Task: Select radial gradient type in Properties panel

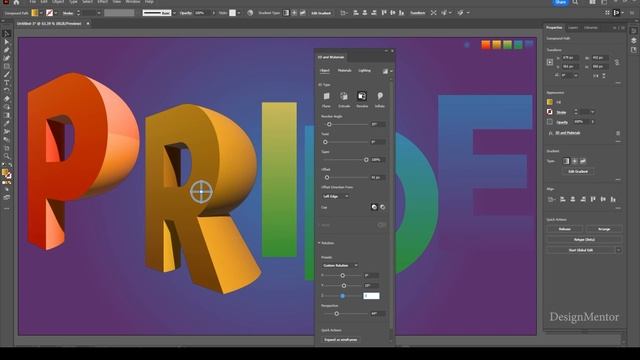Action: click(x=574, y=161)
